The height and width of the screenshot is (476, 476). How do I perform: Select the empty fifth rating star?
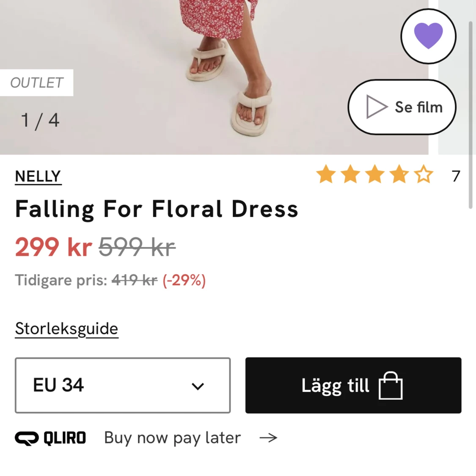coord(423,174)
